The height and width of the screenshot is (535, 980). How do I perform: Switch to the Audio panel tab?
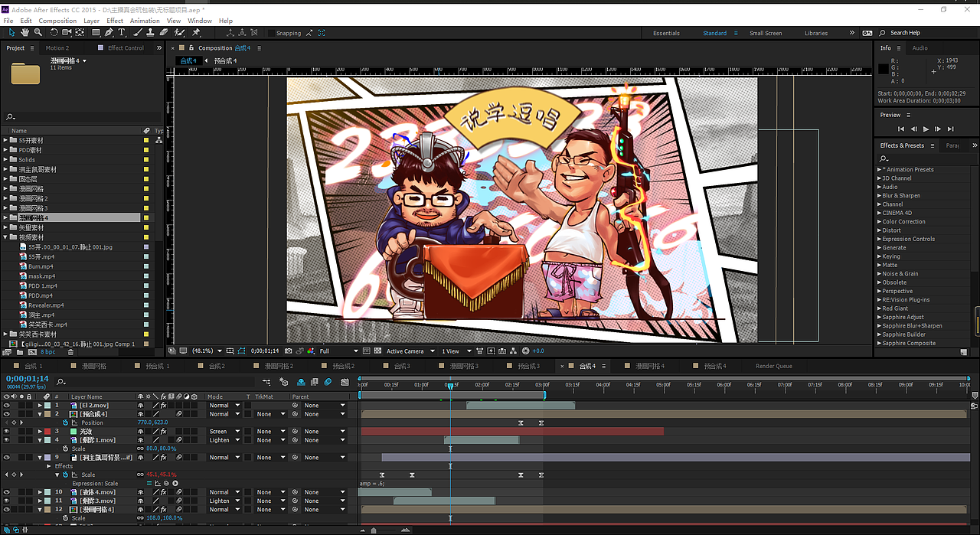pyautogui.click(x=920, y=48)
